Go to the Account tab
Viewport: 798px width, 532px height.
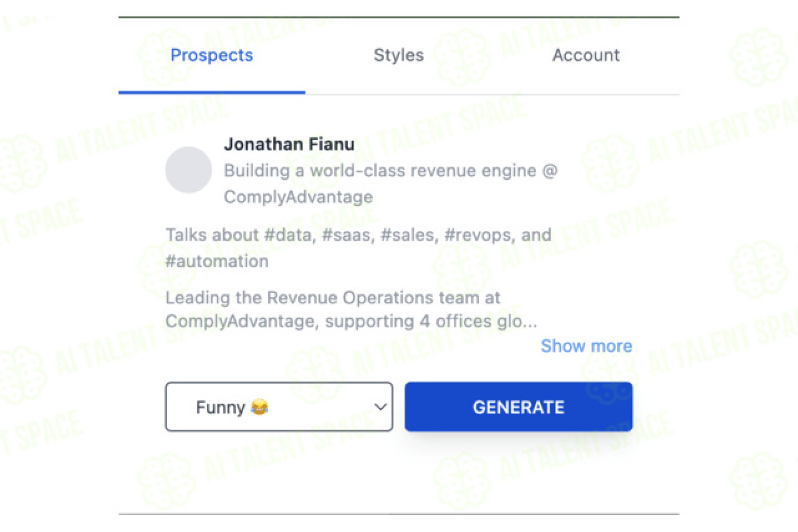(x=586, y=55)
